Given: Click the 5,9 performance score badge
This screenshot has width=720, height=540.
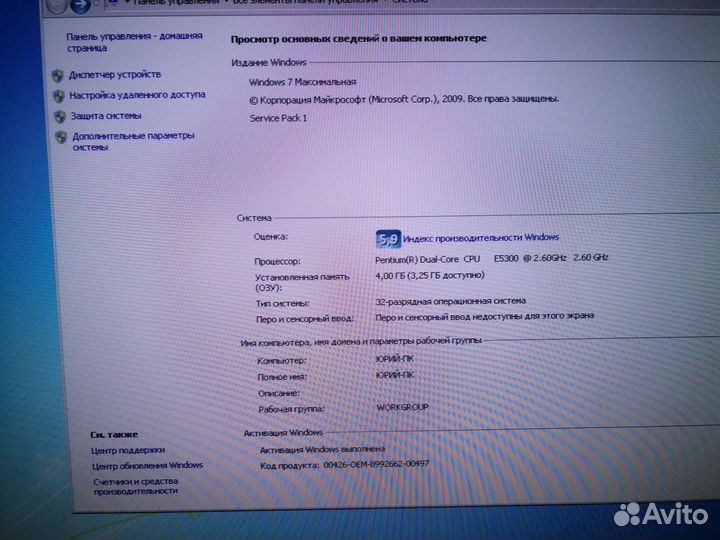Looking at the screenshot, I should click(x=387, y=239).
